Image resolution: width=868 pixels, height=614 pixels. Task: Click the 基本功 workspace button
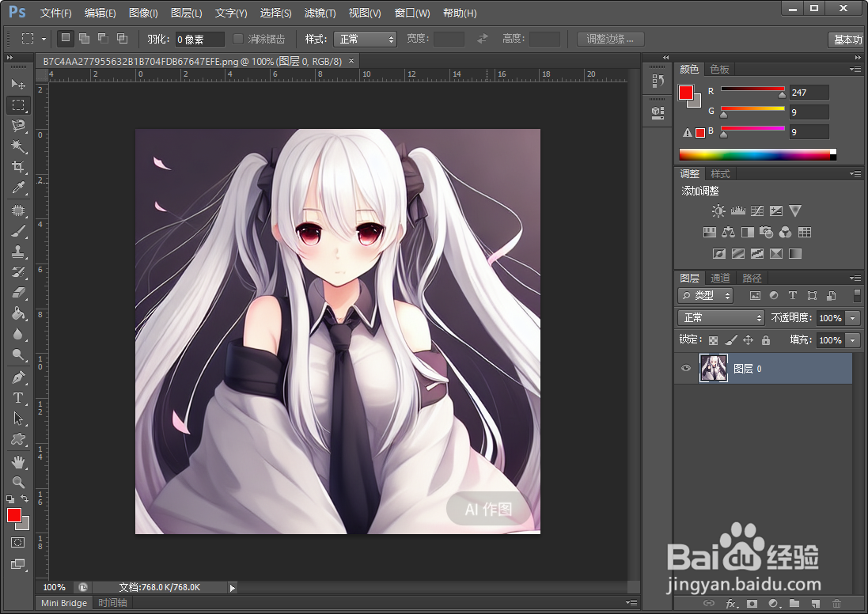pos(847,40)
